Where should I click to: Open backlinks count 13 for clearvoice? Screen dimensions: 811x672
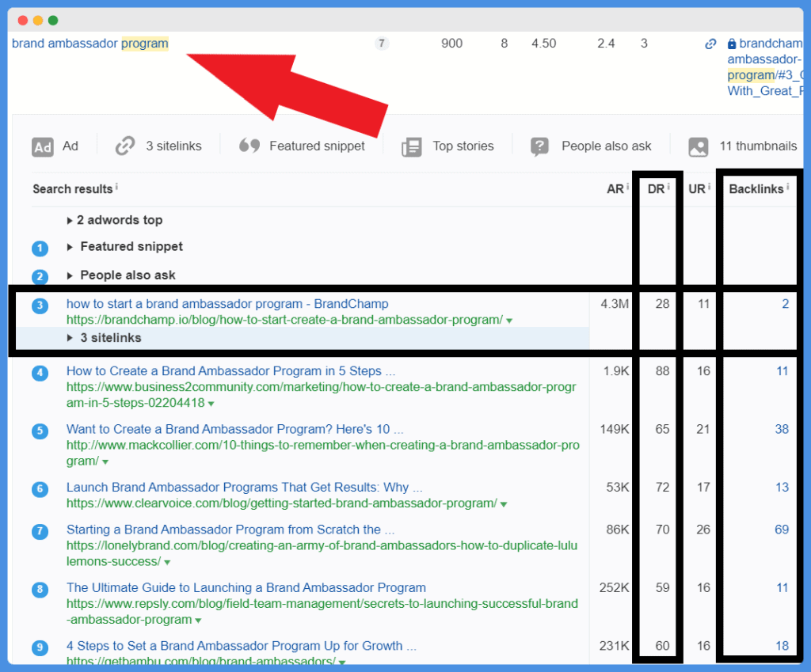782,488
